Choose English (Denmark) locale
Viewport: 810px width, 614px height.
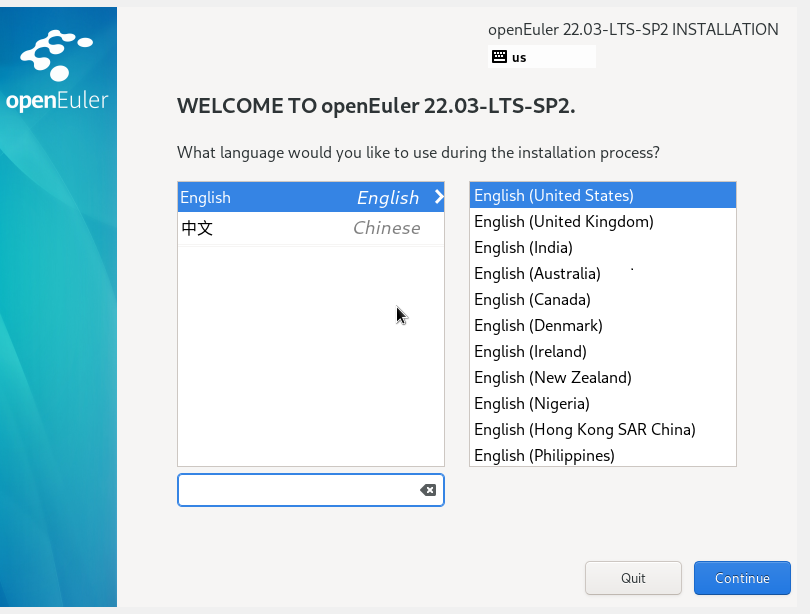coord(602,325)
